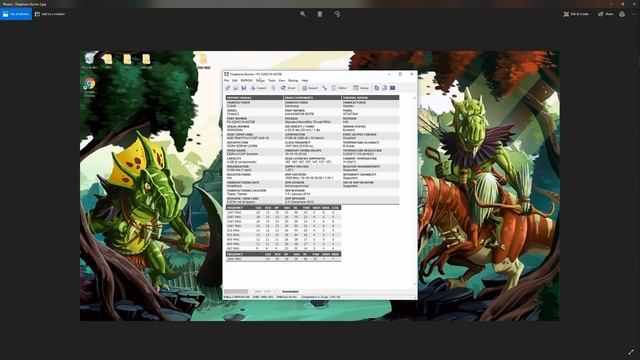The width and height of the screenshot is (640, 360).
Task: Click the DRAM COMPONENTS column header
Action: pyautogui.click(x=312, y=98)
